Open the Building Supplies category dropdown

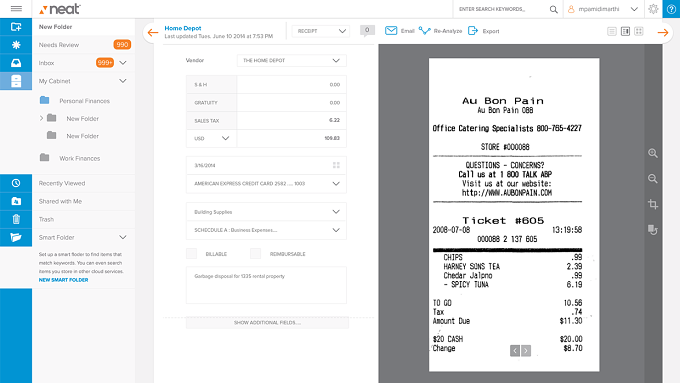[266, 212]
